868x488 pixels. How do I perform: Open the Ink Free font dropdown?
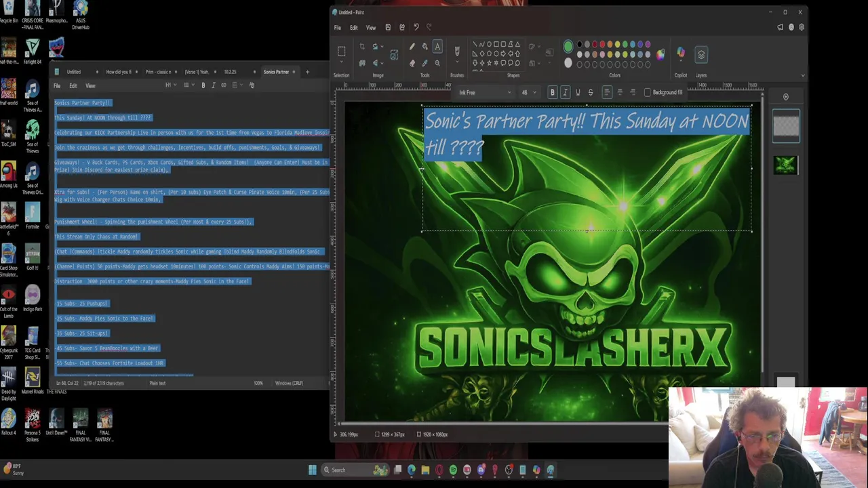point(484,92)
